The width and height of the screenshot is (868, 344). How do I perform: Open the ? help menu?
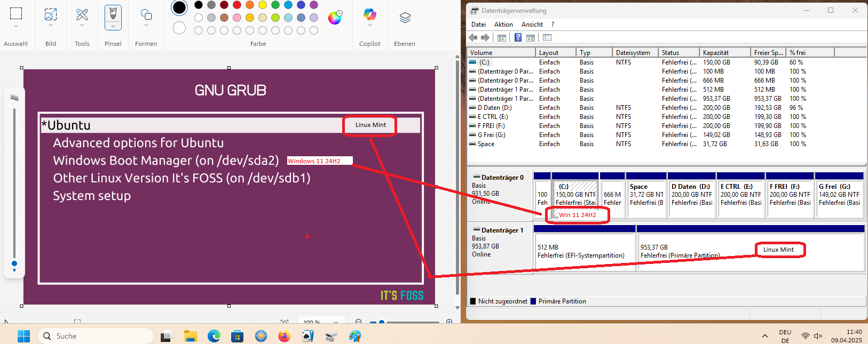click(x=553, y=25)
